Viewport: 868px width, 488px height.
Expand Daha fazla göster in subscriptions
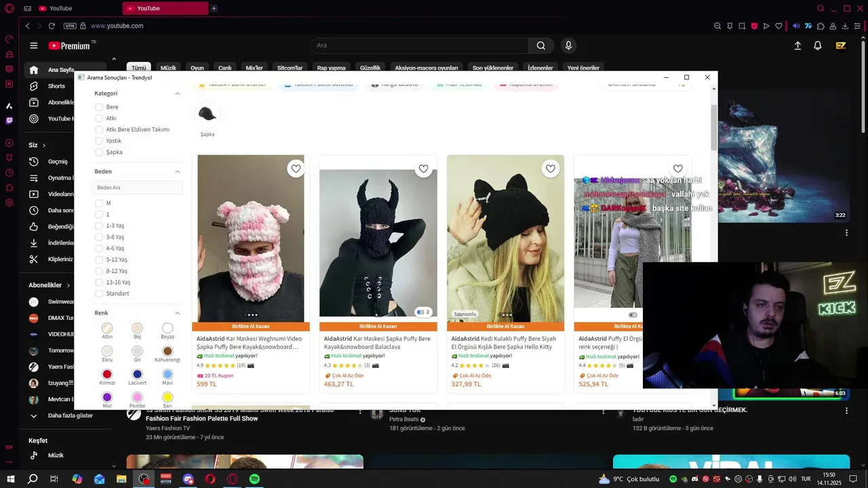point(61,415)
